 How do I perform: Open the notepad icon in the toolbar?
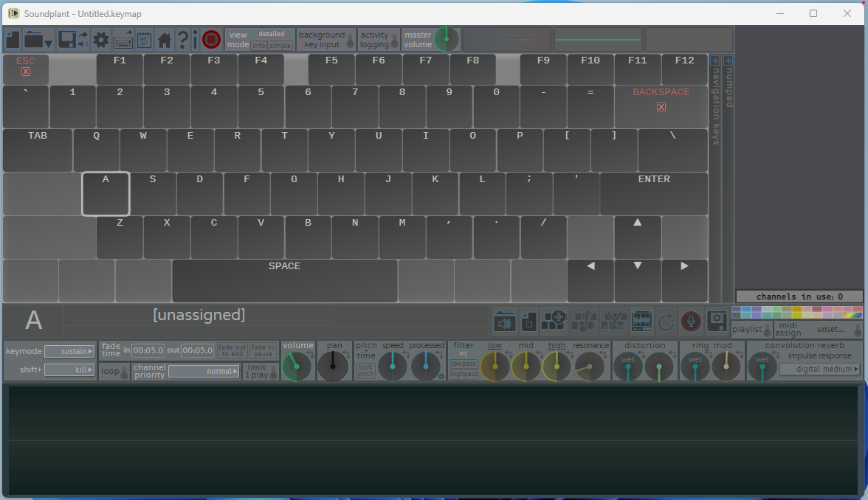click(144, 40)
